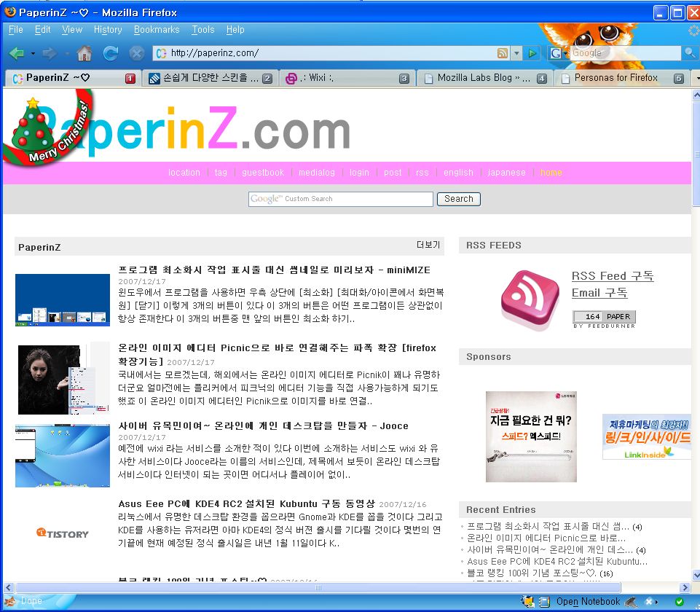Open the History menu
The height and width of the screenshot is (612, 700).
108,30
